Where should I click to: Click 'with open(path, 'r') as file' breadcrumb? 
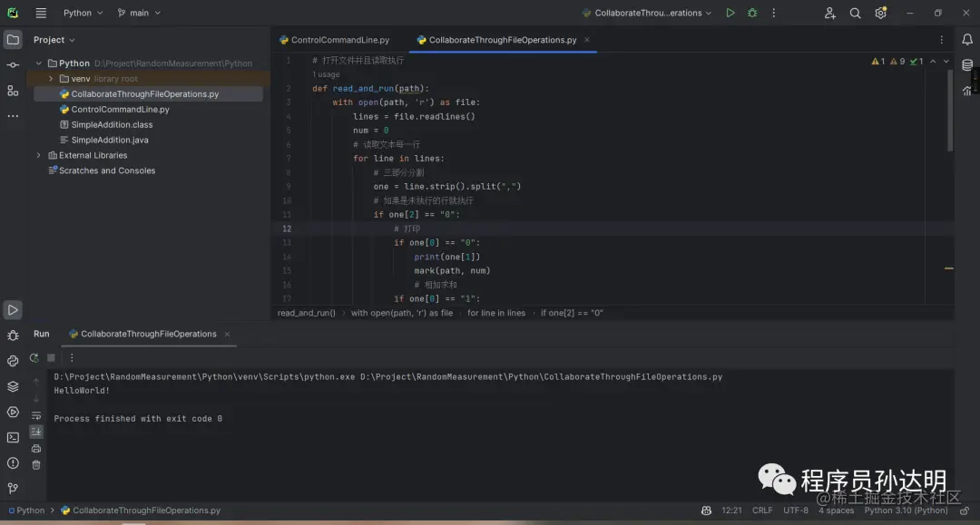coord(402,313)
